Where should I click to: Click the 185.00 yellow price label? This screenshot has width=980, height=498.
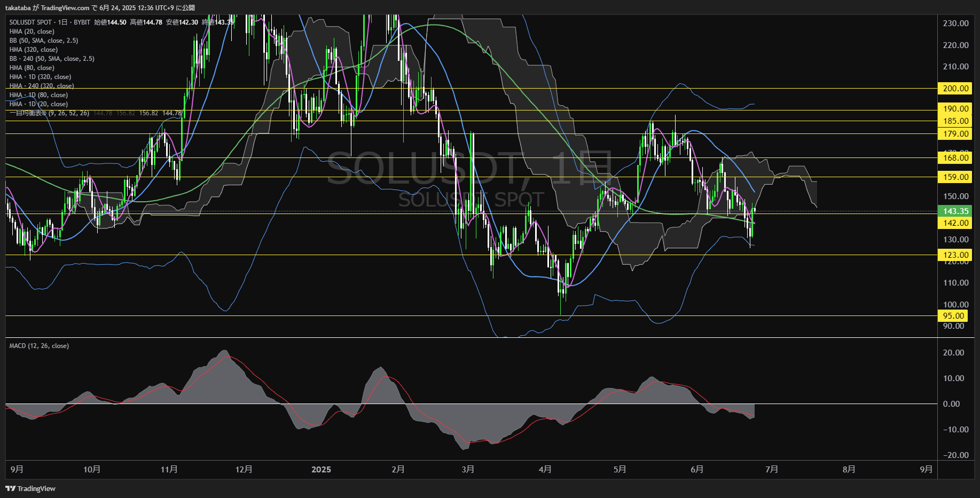[x=955, y=121]
